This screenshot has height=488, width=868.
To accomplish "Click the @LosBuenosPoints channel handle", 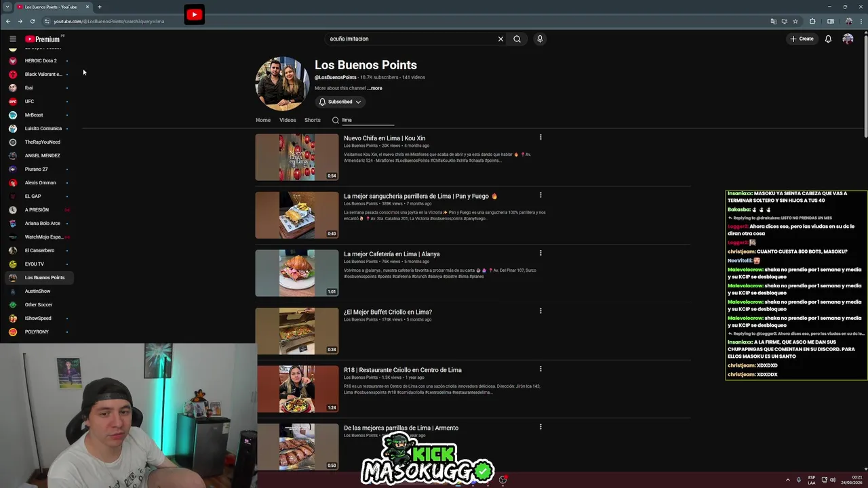I will click(x=336, y=77).
